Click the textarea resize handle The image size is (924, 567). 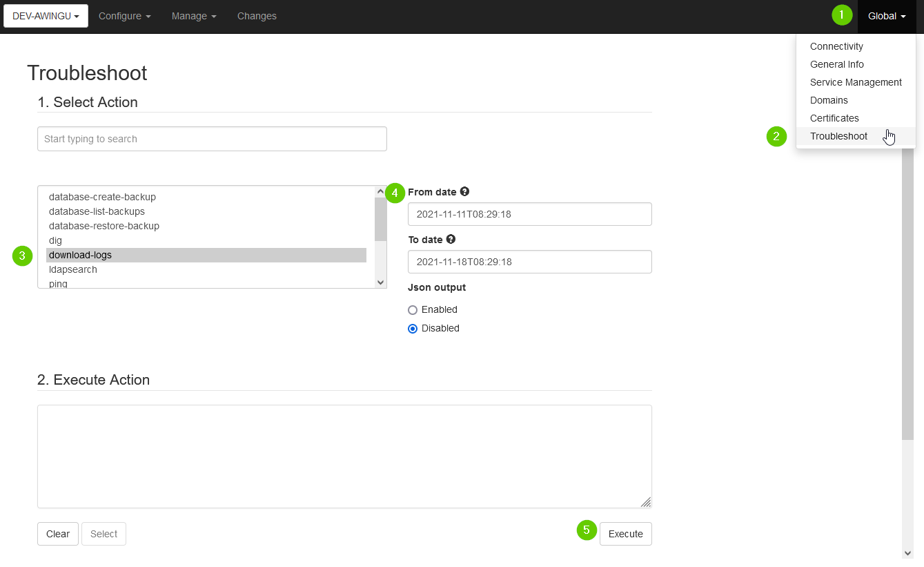click(x=646, y=502)
